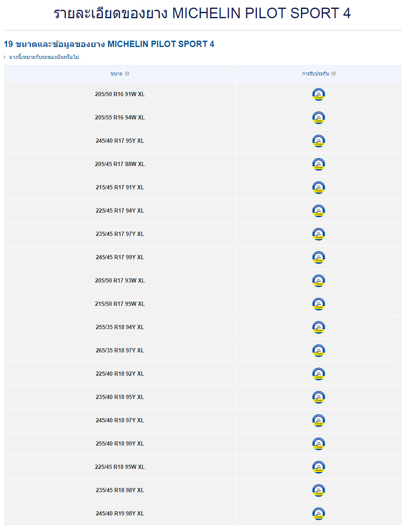This screenshot has height=532, width=408.
Task: Open warranty badge for 245/40 R17 95Y XL
Action: point(319,141)
